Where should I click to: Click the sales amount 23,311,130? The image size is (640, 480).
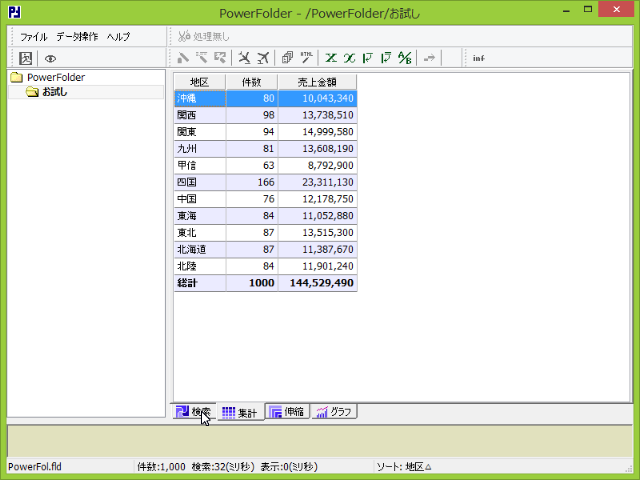(x=318, y=182)
